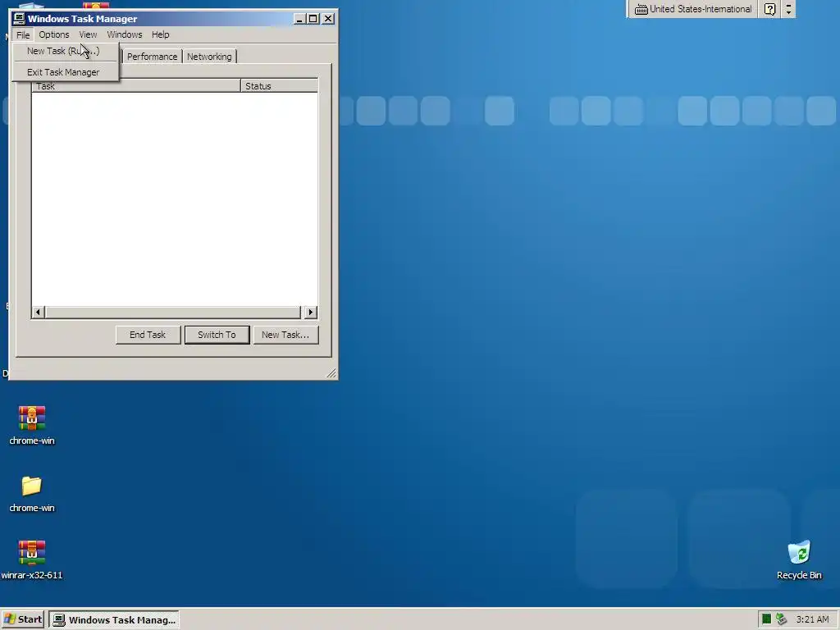840x630 pixels.
Task: Open the Help menu
Action: click(x=160, y=34)
